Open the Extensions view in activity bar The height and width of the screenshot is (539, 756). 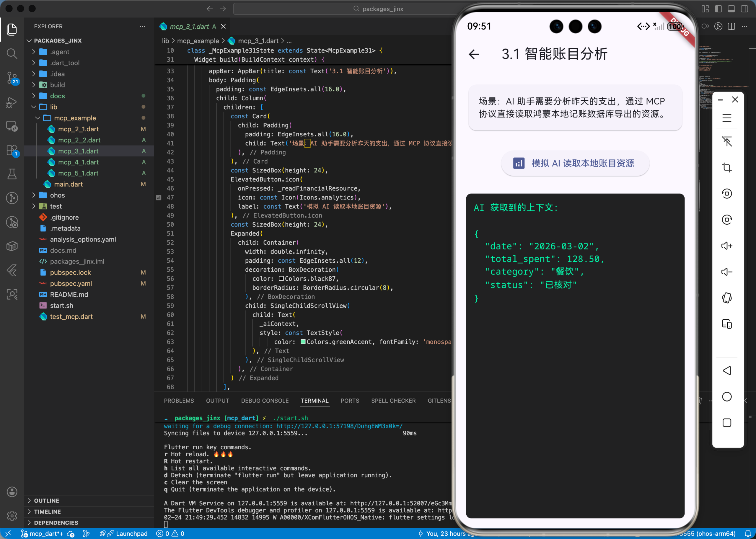click(x=12, y=150)
